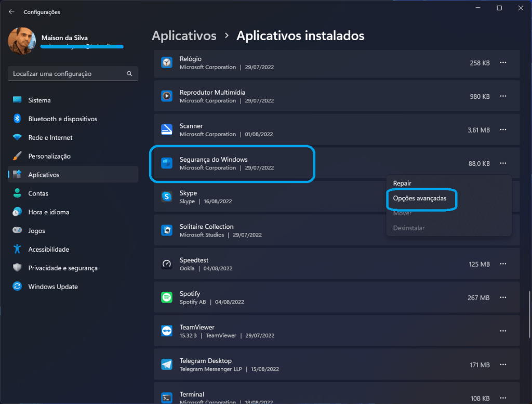Click the Speedtest size value 125 MB
532x404 pixels.
click(479, 264)
